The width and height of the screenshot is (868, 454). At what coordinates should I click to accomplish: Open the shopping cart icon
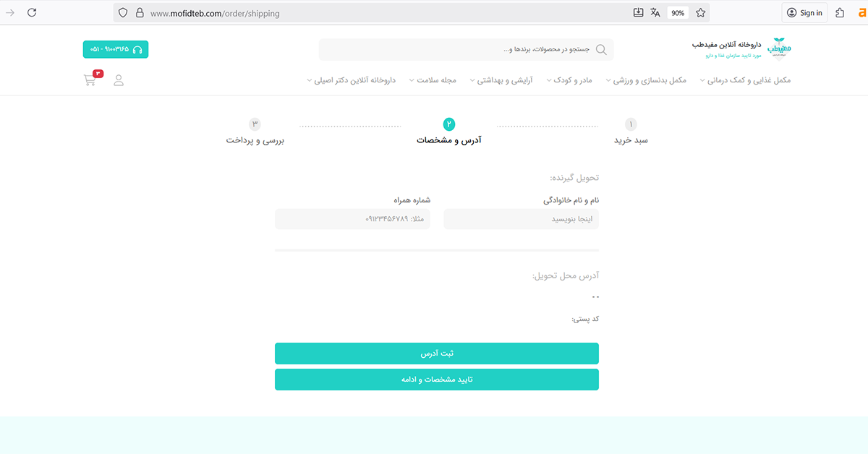pos(90,80)
